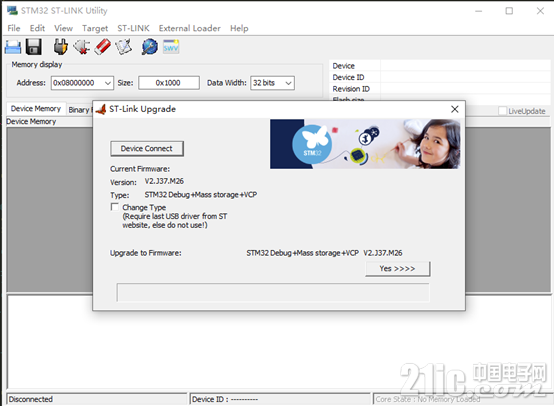Click the Yes >>>> upgrade button
Image resolution: width=554 pixels, height=406 pixels.
(x=397, y=269)
